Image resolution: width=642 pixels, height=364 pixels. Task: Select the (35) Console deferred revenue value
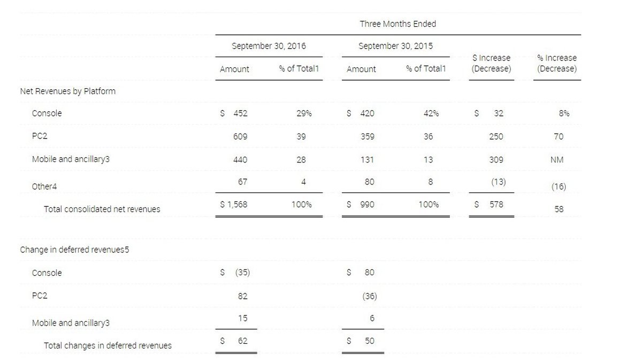coord(242,273)
